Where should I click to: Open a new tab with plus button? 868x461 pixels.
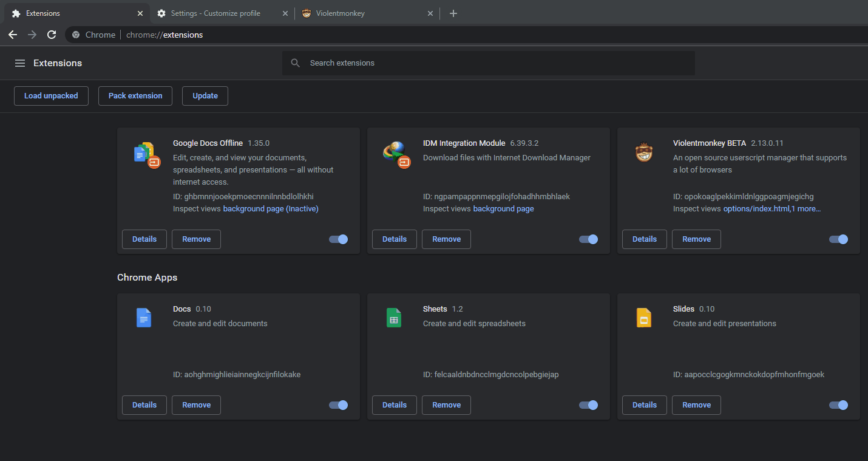click(453, 13)
